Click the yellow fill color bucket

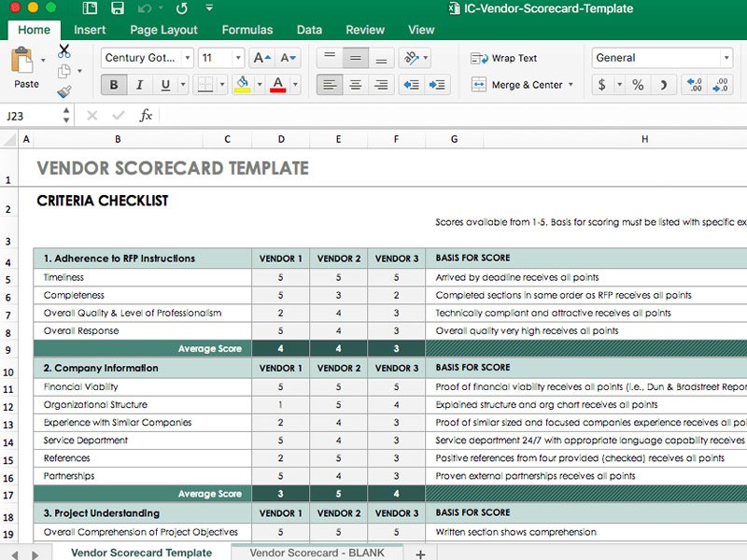click(x=243, y=85)
